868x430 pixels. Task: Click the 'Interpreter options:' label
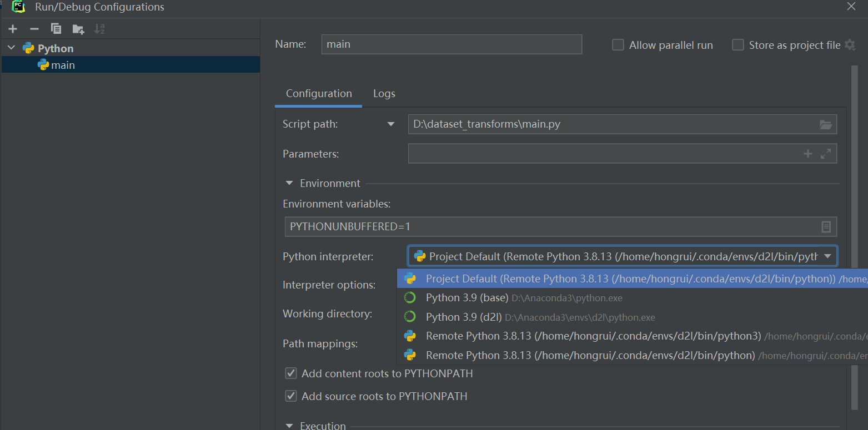329,285
